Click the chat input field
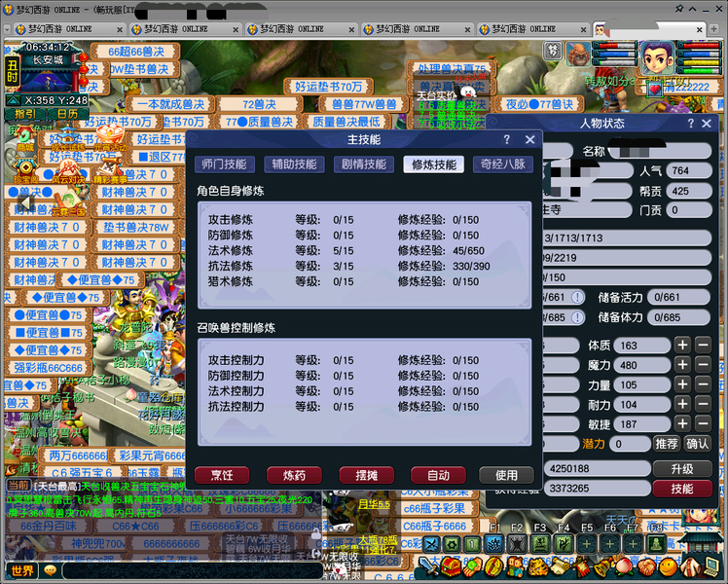Viewport: 728px width, 584px height. pyautogui.click(x=193, y=570)
